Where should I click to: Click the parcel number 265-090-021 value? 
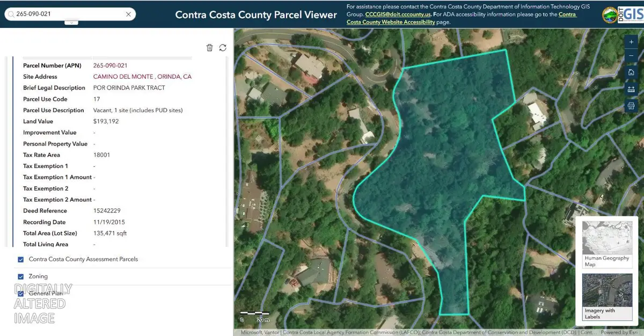[x=110, y=65]
